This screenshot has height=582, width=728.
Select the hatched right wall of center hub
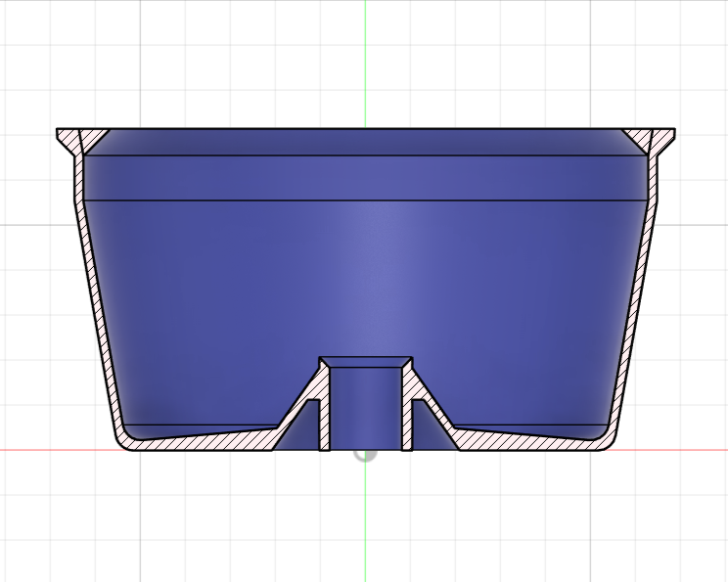click(407, 411)
